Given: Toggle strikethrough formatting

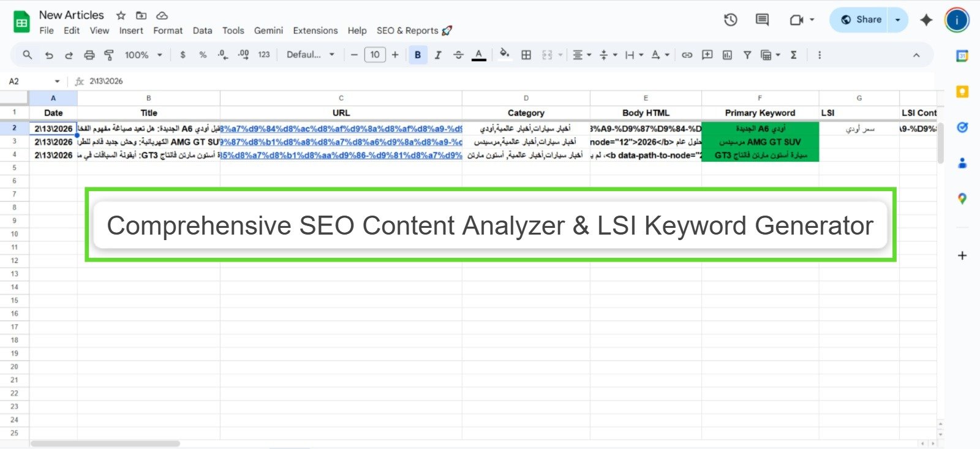Looking at the screenshot, I should pyautogui.click(x=458, y=55).
